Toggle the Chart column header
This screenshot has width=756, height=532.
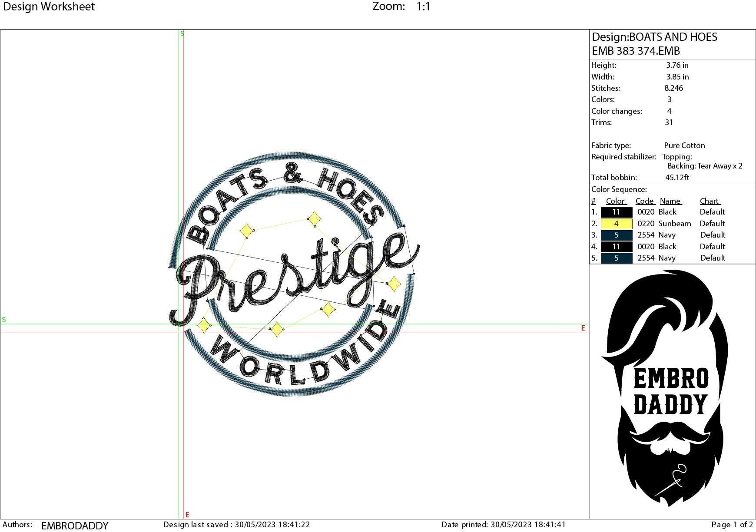(x=710, y=201)
